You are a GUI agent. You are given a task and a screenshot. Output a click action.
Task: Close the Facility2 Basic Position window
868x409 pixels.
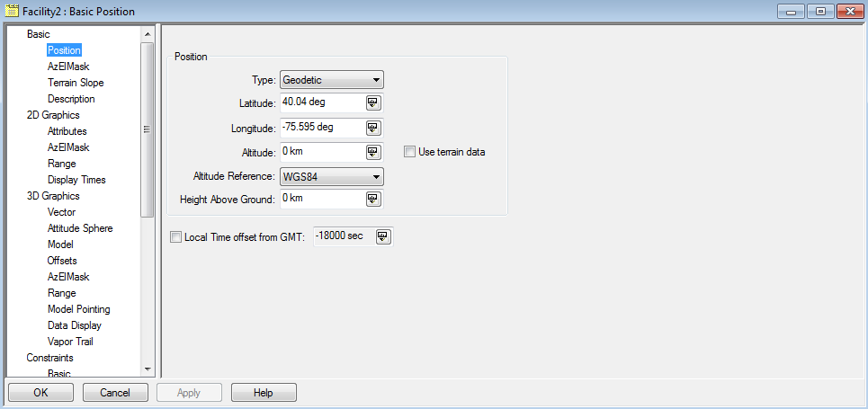(850, 11)
